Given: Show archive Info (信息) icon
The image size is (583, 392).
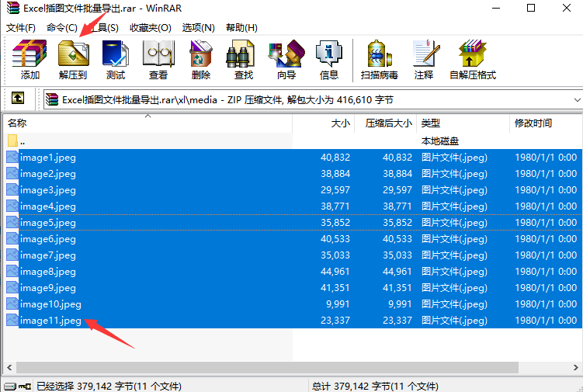Looking at the screenshot, I should 329,54.
